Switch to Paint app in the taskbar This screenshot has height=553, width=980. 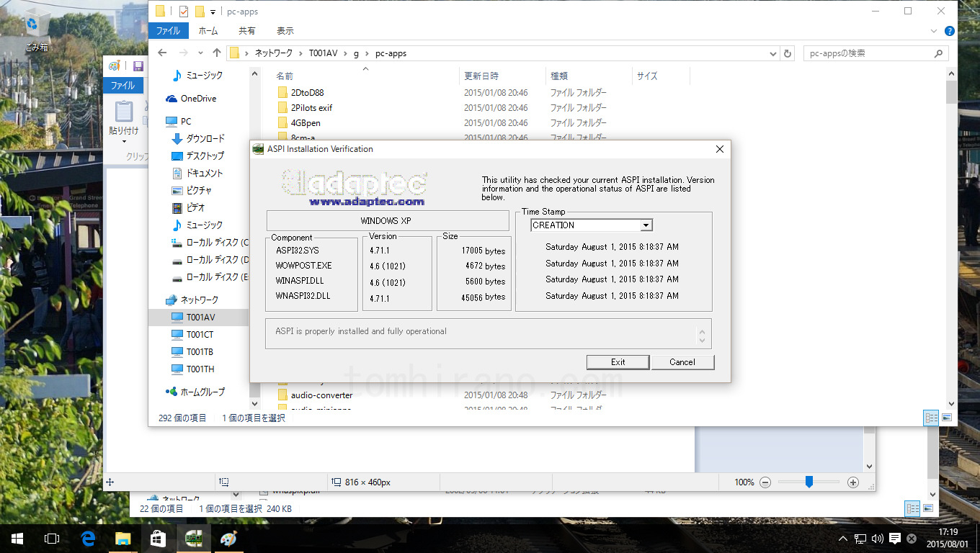click(228, 538)
